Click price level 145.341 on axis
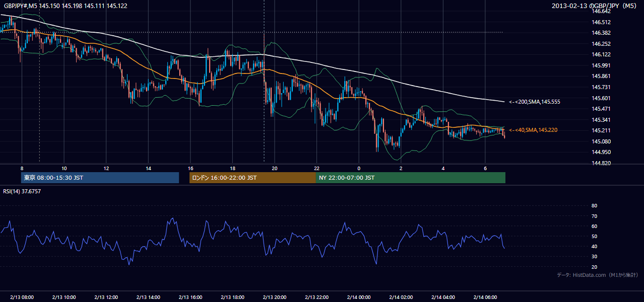Viewport: 644px width, 302px height. click(601, 120)
